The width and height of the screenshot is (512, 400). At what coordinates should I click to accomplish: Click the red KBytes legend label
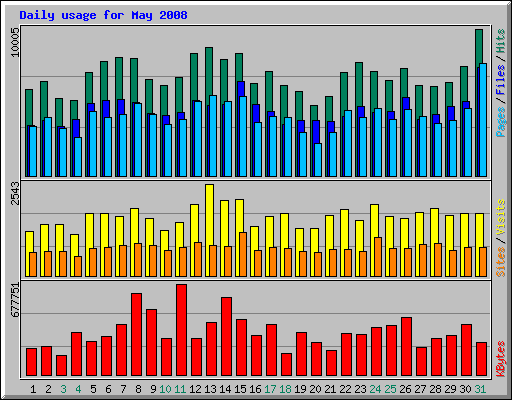tap(501, 359)
